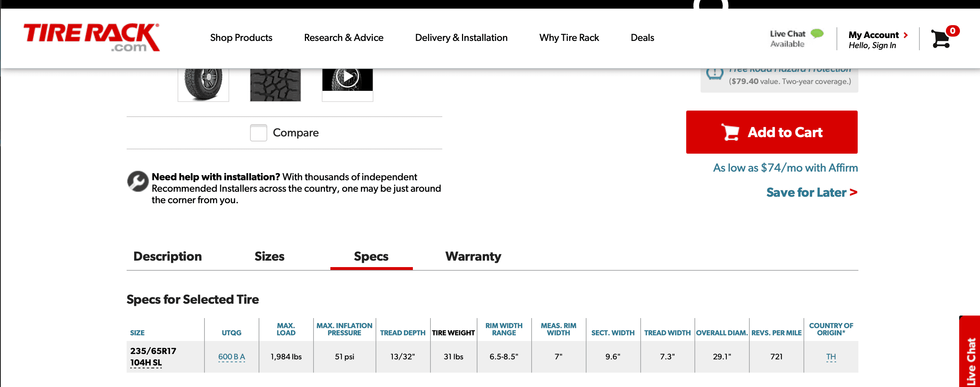The height and width of the screenshot is (387, 980).
Task: Click the Tire Rack logo
Action: 92,37
